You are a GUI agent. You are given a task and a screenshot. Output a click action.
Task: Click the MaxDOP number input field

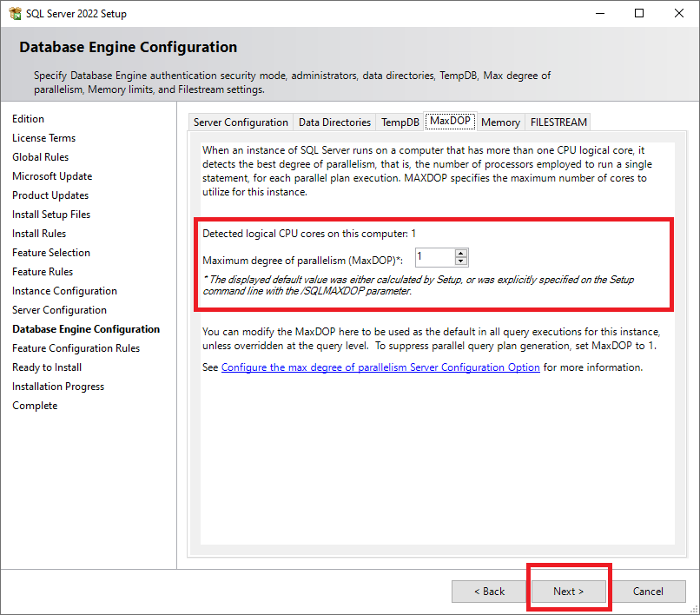click(x=434, y=257)
